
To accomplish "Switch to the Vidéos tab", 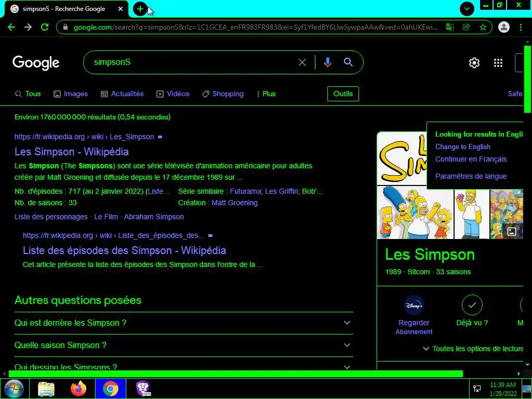I will (172, 94).
